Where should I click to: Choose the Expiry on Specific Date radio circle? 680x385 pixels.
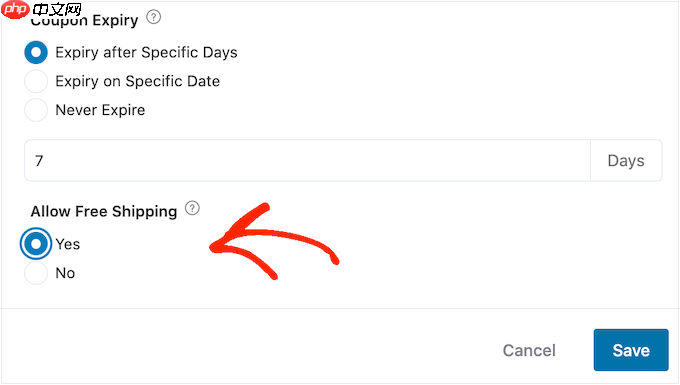[36, 81]
